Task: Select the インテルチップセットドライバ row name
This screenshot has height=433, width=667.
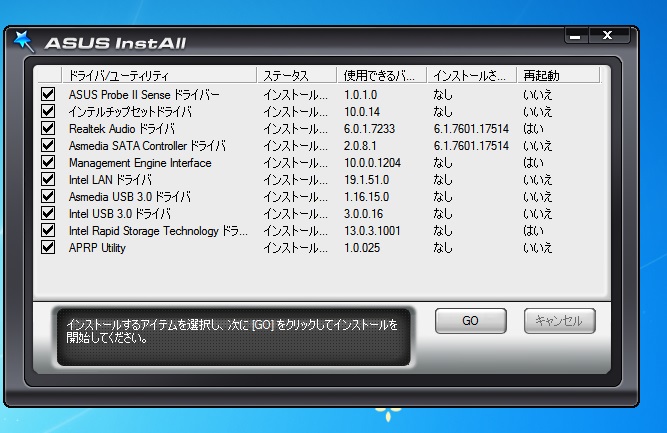Action: coord(130,111)
